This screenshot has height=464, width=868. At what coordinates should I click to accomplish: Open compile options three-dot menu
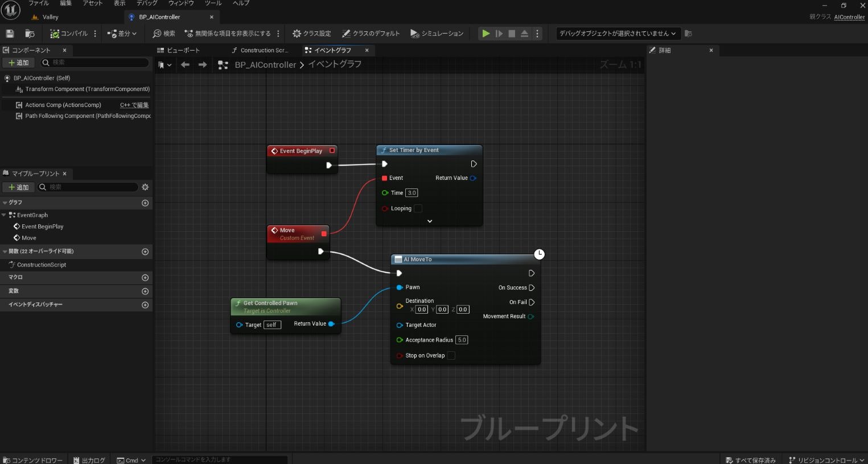click(x=95, y=34)
